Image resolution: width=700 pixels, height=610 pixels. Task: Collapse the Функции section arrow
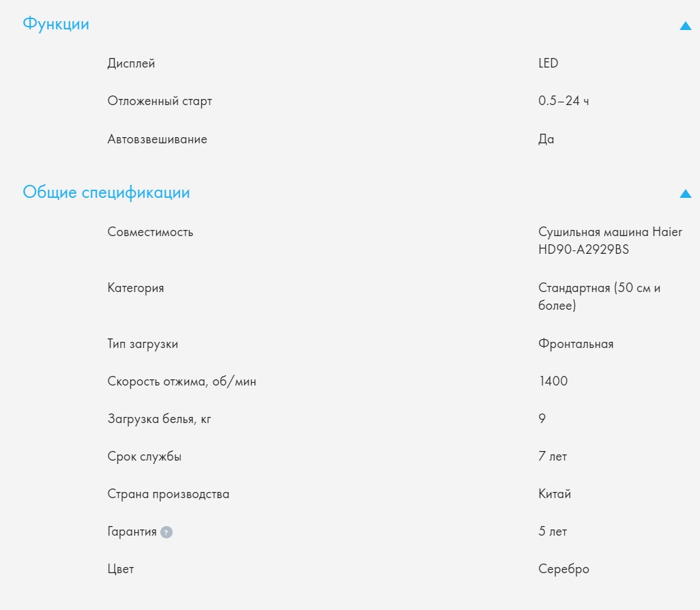click(x=686, y=26)
